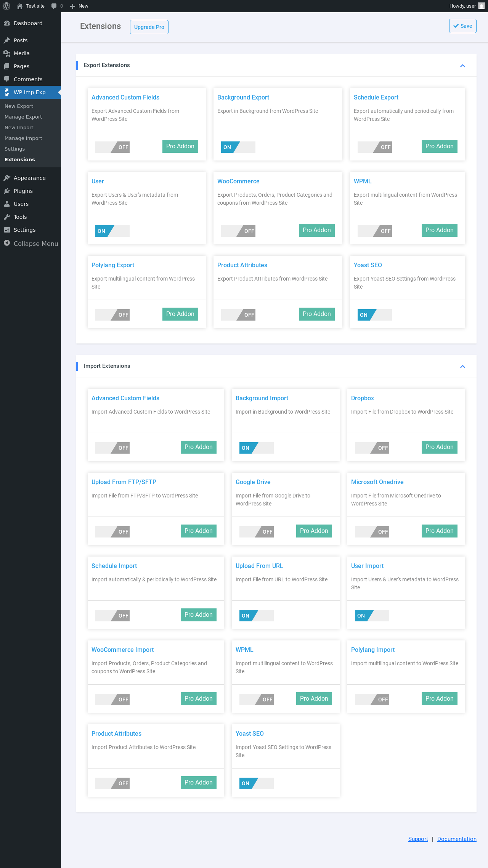The height and width of the screenshot is (868, 488).
Task: Toggle export Product Attributes switch
Action: pos(238,315)
